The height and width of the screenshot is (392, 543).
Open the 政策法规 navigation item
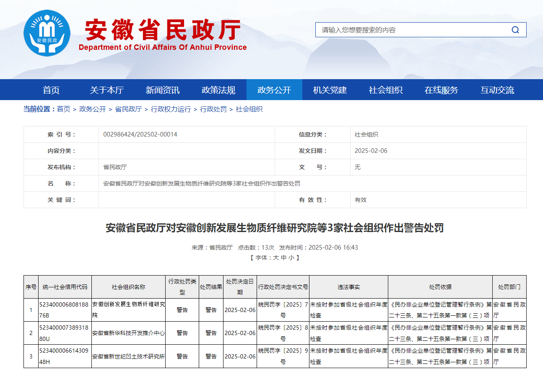click(218, 90)
